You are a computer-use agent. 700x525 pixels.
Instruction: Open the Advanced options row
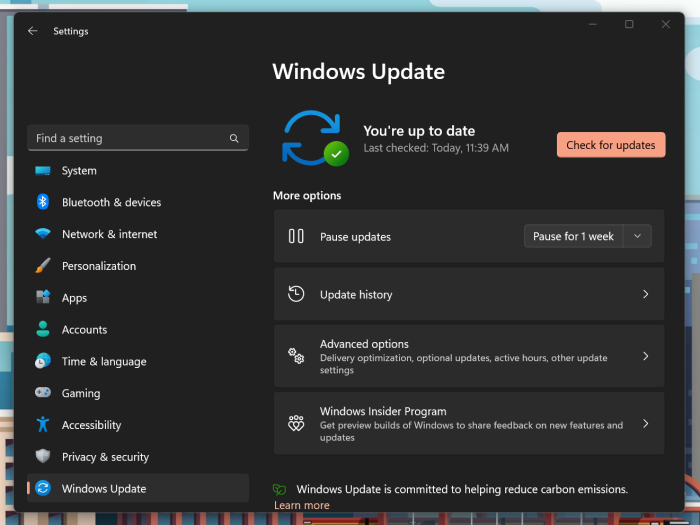[469, 356]
